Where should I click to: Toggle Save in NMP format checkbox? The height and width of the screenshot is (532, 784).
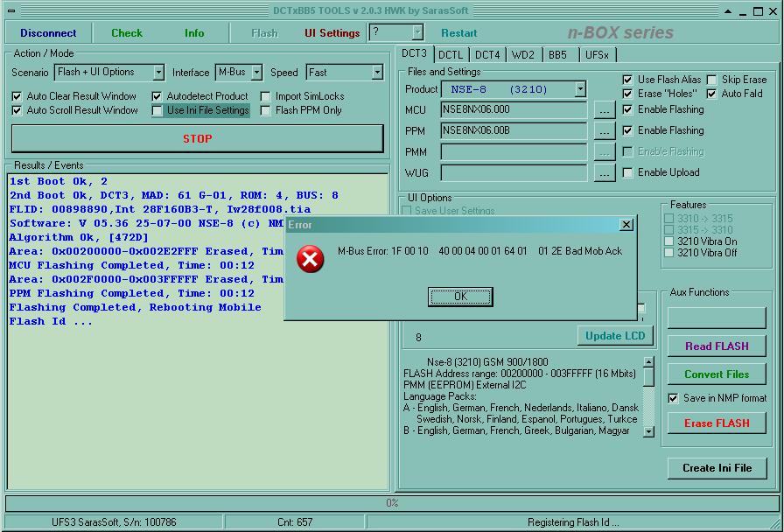pos(673,398)
